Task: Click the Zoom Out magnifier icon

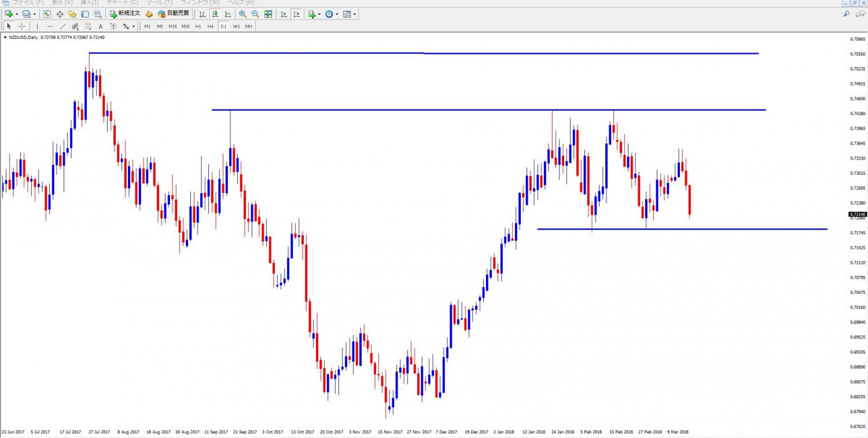Action: tap(255, 14)
